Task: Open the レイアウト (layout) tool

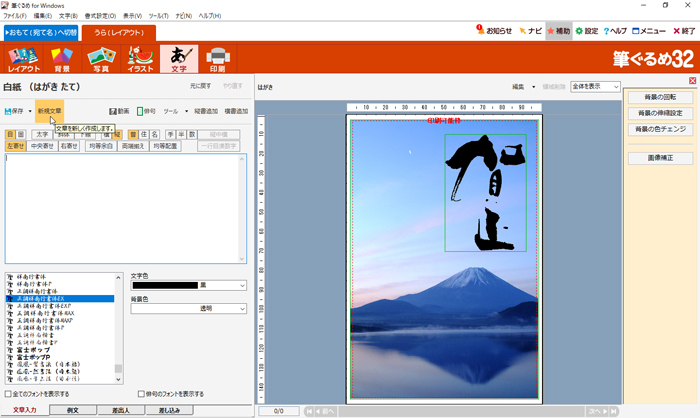Action: pos(24,60)
